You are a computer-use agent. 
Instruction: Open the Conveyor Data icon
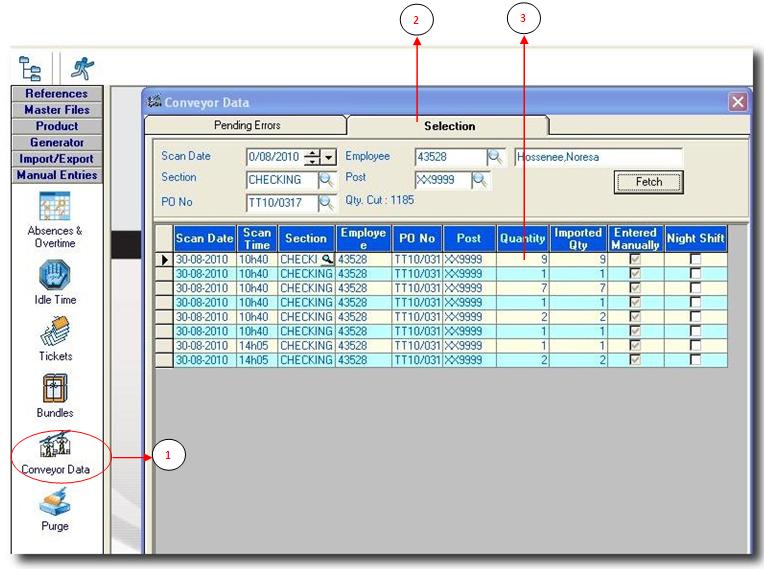[x=55, y=445]
